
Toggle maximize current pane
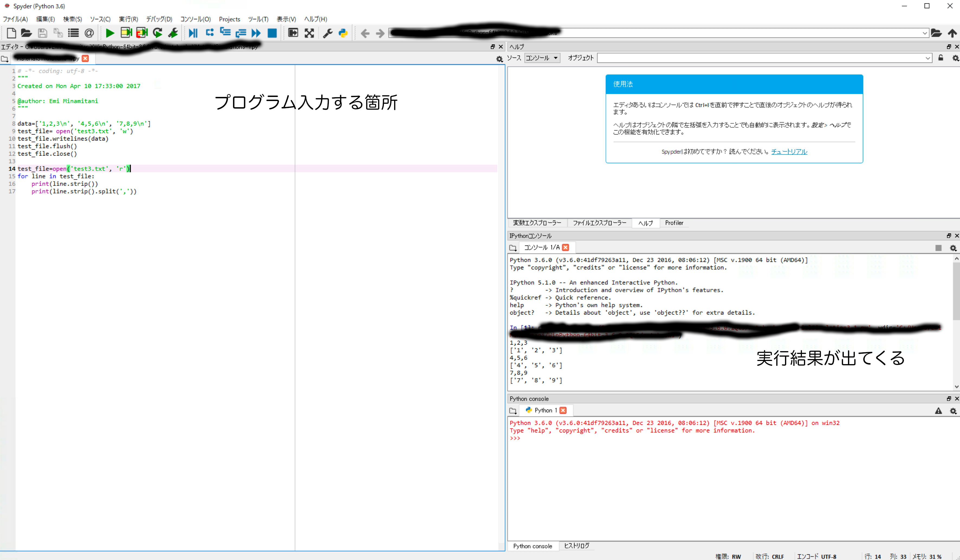[x=293, y=33]
